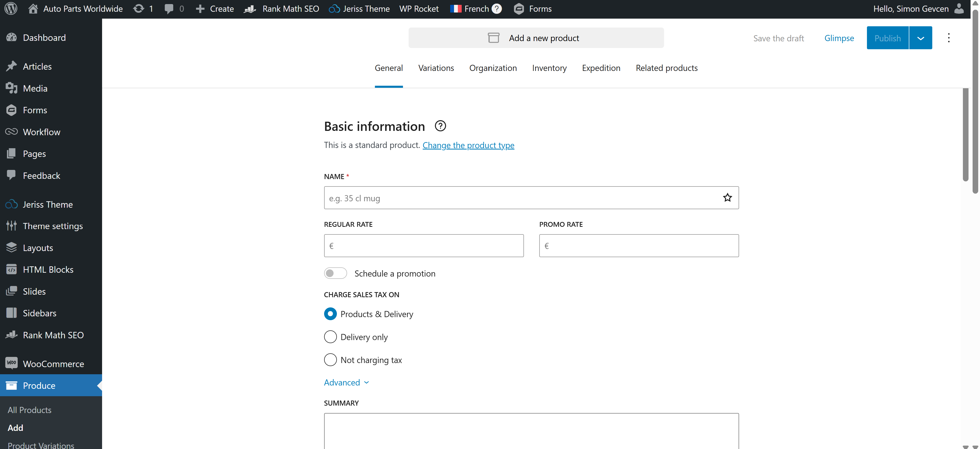Click the star icon in the Name field
This screenshot has height=449, width=980.
click(727, 198)
